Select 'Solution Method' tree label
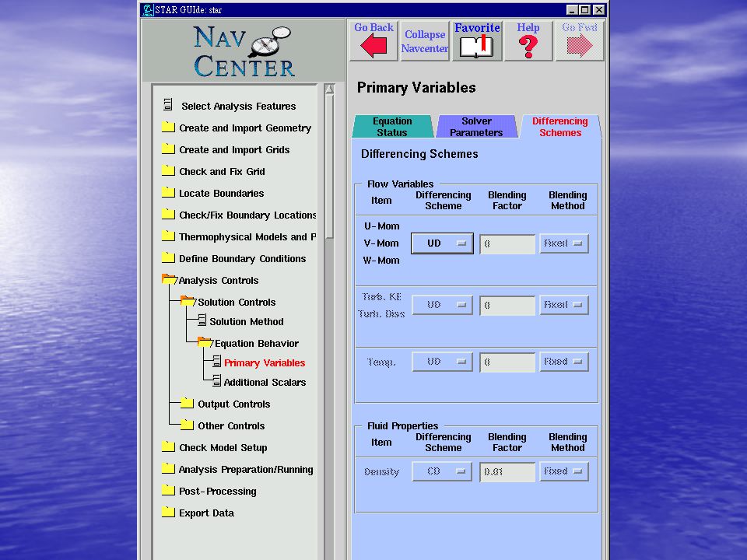The image size is (747, 560). tap(247, 322)
